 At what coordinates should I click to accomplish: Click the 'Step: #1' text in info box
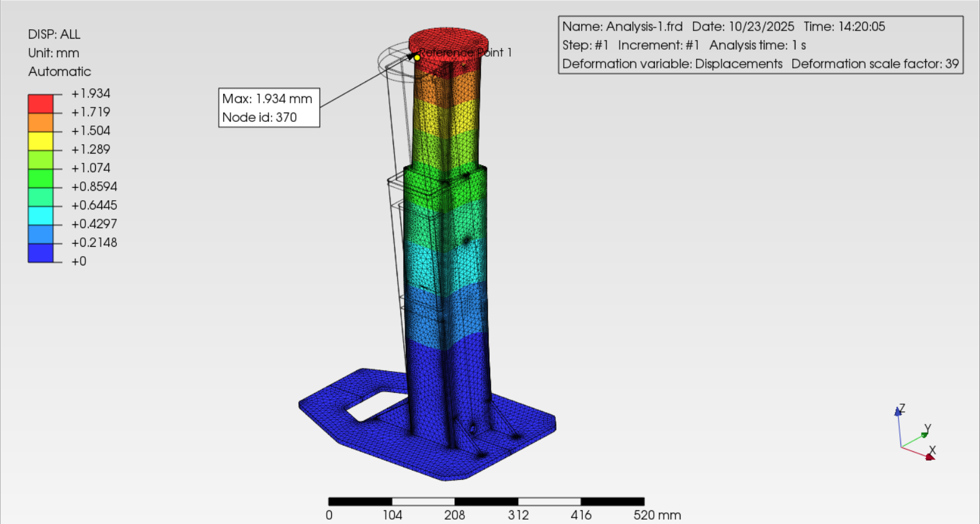pos(585,45)
